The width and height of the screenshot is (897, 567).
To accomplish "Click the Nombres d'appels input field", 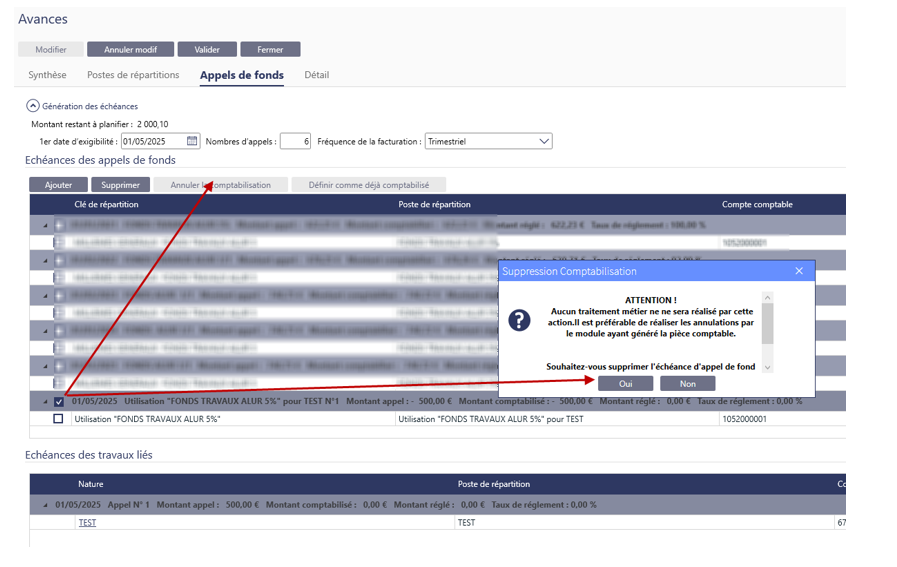I will click(295, 142).
